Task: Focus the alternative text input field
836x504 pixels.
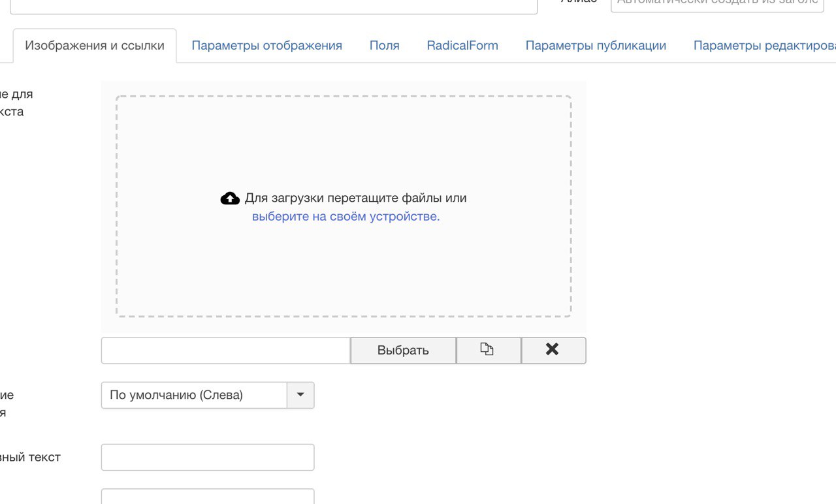Action: pyautogui.click(x=208, y=457)
